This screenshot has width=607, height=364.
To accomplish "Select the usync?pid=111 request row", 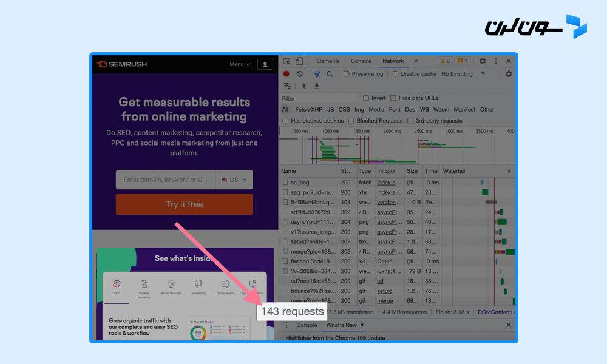I will [x=397, y=222].
